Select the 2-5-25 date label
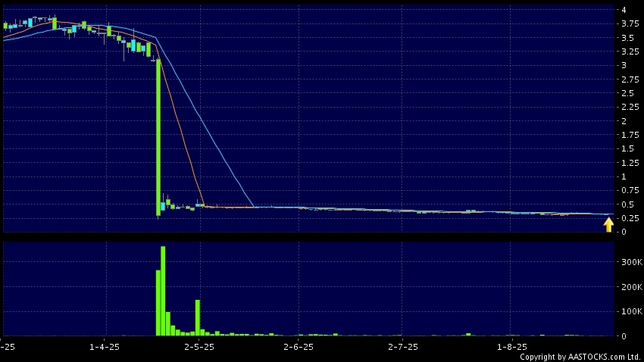 click(199, 347)
